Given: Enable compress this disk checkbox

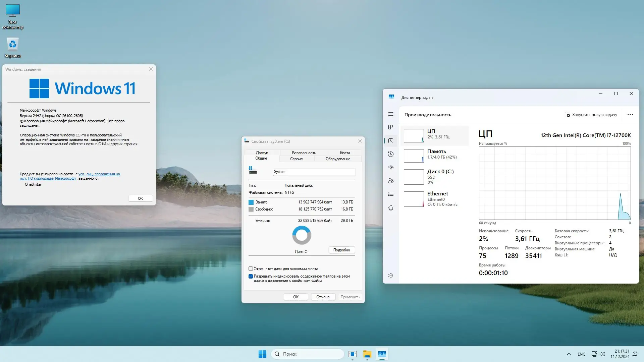Looking at the screenshot, I should 251,269.
